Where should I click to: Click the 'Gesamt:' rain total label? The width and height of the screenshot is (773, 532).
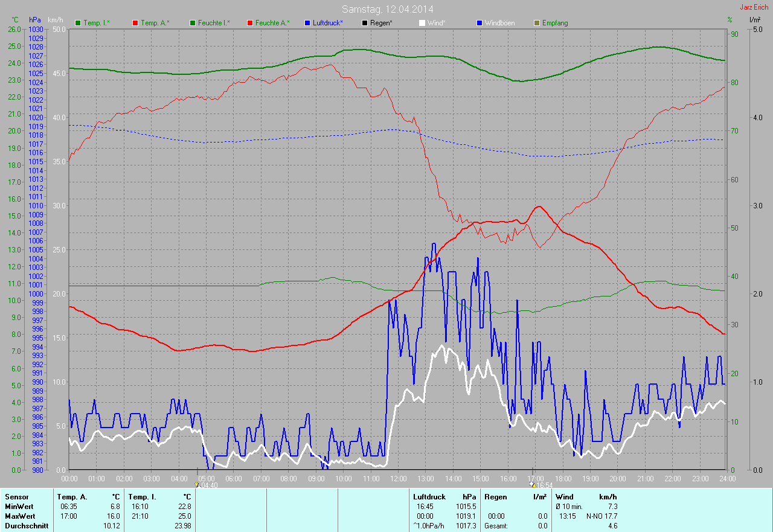[496, 526]
